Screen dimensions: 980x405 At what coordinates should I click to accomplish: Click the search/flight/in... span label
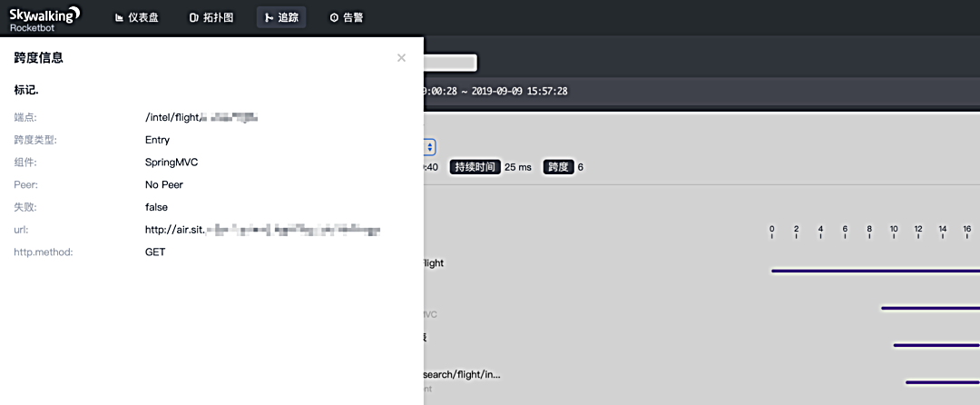pyautogui.click(x=462, y=375)
